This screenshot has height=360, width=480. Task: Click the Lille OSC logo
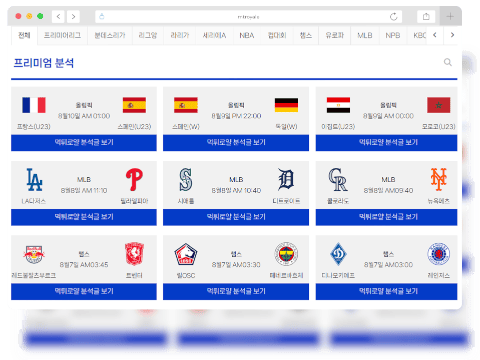tap(186, 254)
